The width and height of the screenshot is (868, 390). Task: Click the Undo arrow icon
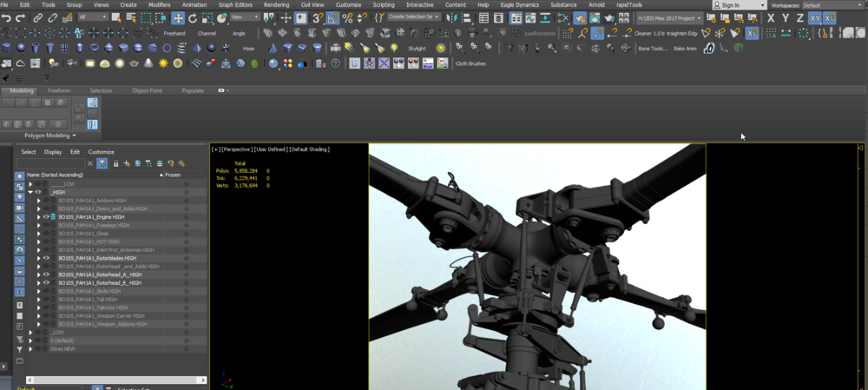pyautogui.click(x=7, y=18)
